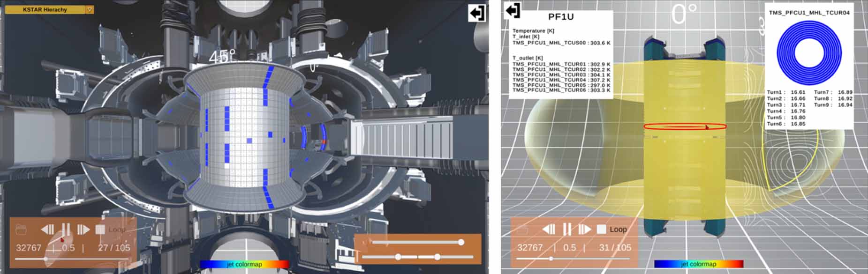Click speed value 0.5 in left panel
This screenshot has height=274, width=868.
pyautogui.click(x=68, y=248)
